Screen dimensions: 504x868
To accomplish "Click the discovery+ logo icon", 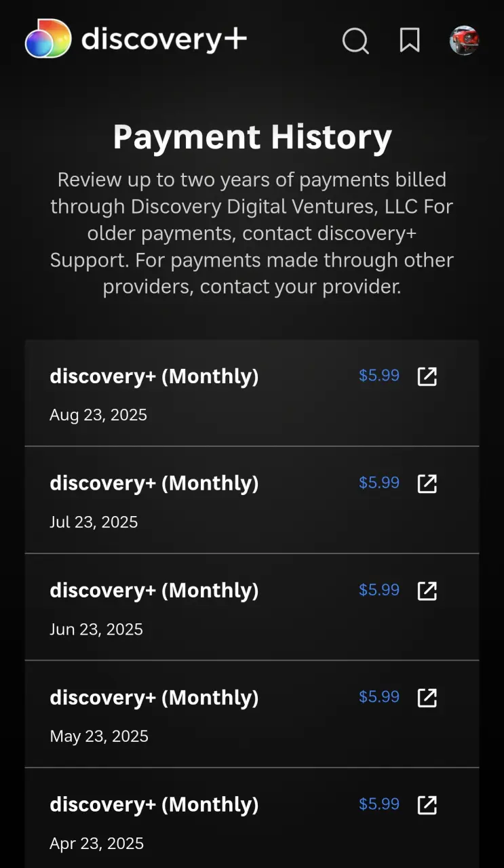I will point(48,39).
